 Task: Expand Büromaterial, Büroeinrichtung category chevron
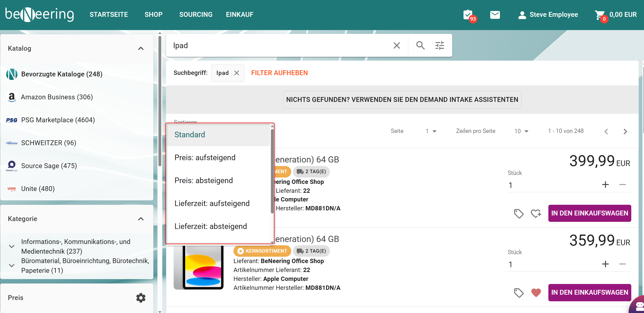click(x=12, y=265)
